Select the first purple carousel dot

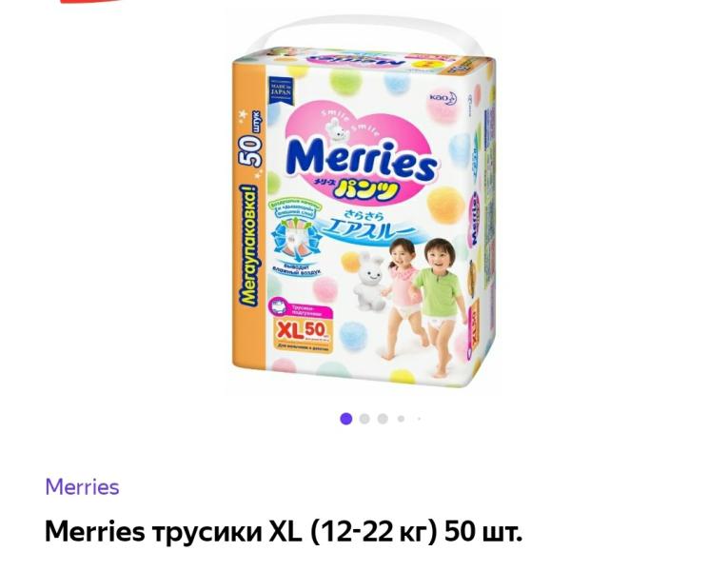(x=345, y=419)
